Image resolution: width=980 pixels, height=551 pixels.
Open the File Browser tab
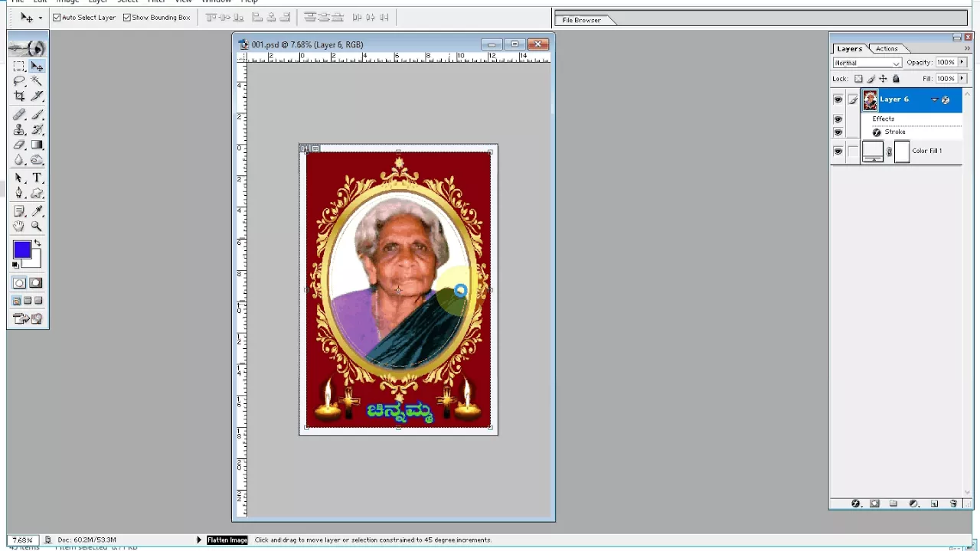click(582, 20)
